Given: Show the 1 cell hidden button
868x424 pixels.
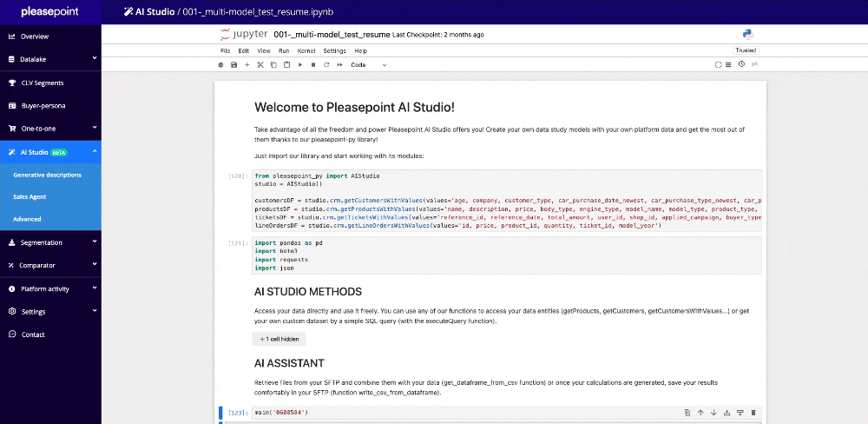Looking at the screenshot, I should 279,339.
